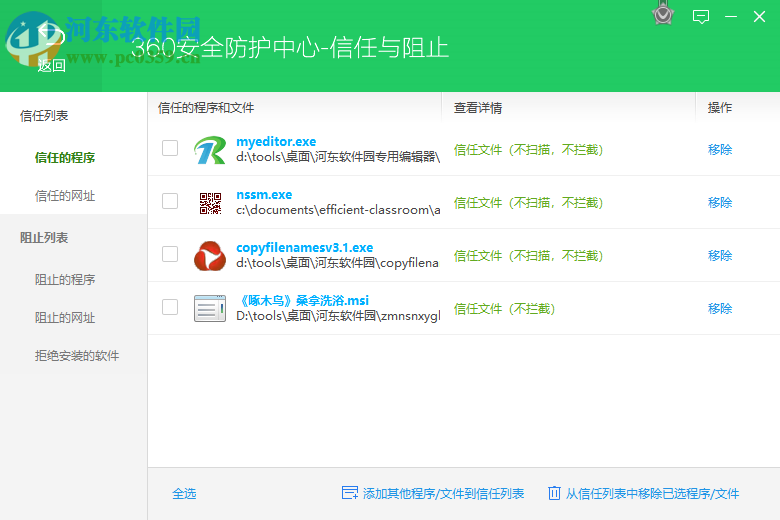The image size is (780, 520).
Task: Select 信任的网址 in sidebar
Action: click(65, 196)
